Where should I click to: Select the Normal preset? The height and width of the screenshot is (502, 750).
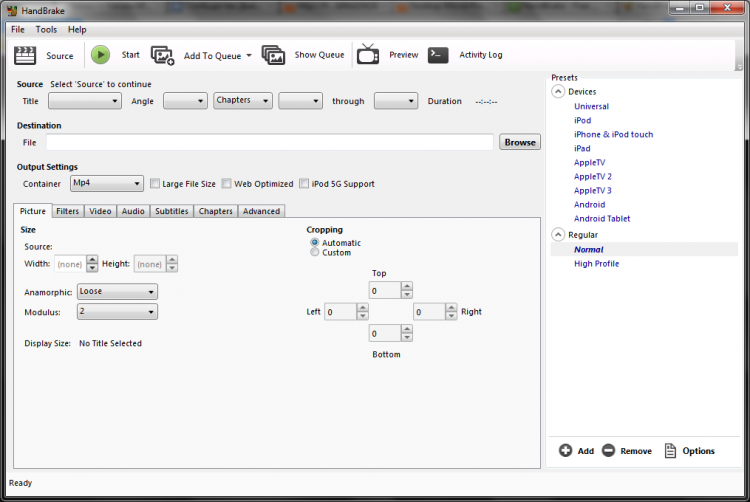(589, 249)
